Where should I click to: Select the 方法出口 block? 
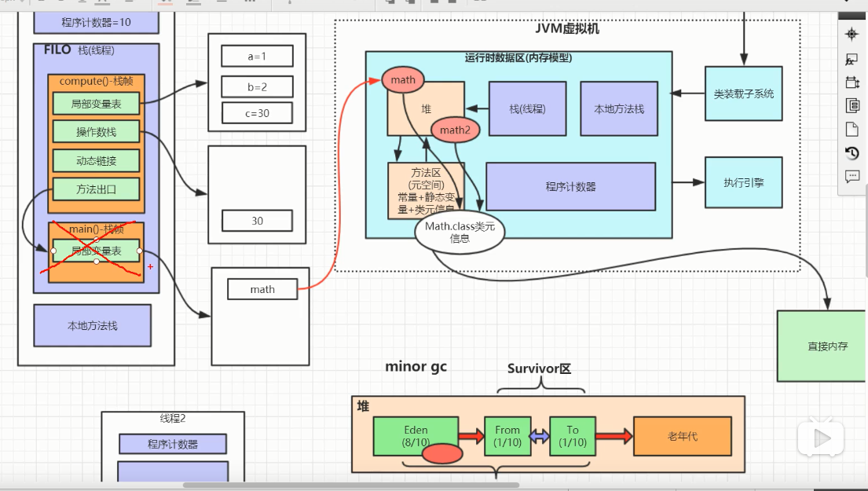click(x=97, y=189)
